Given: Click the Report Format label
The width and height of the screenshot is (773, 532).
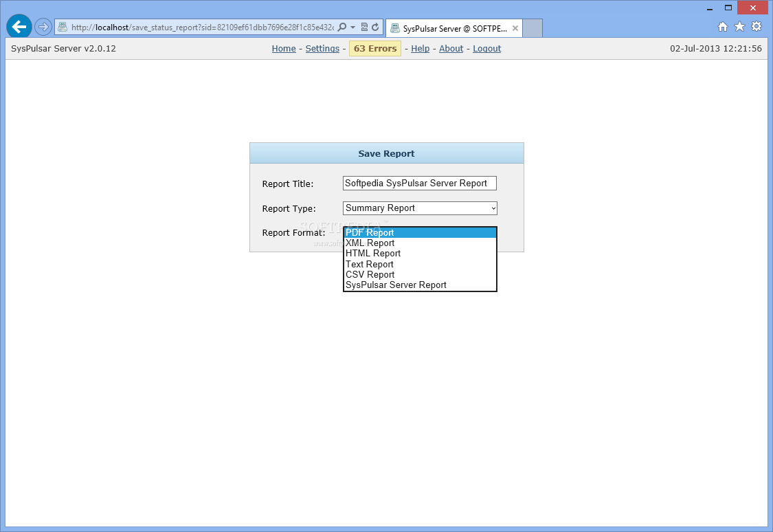Looking at the screenshot, I should (294, 233).
